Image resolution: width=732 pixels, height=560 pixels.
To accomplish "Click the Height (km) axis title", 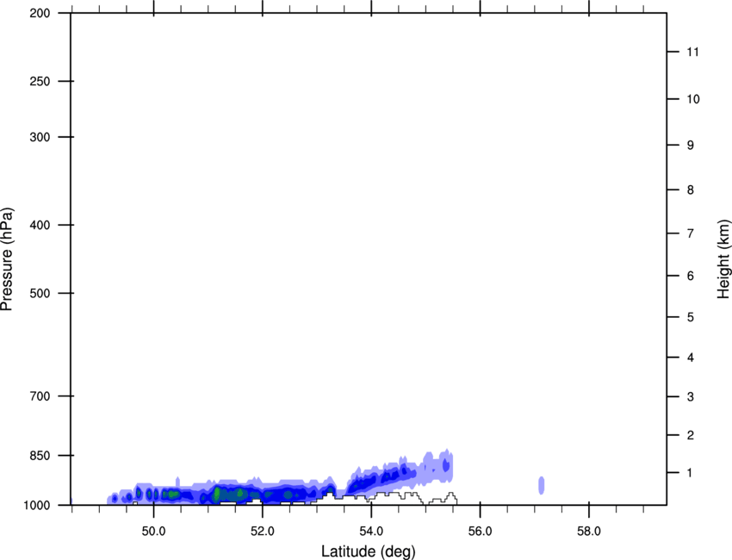I will (723, 258).
